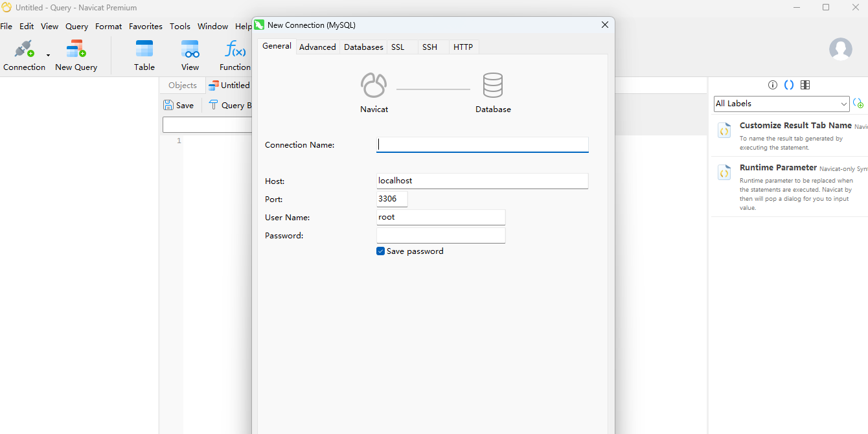Image resolution: width=868 pixels, height=434 pixels.
Task: Select the Untitled query tab
Action: tap(229, 86)
